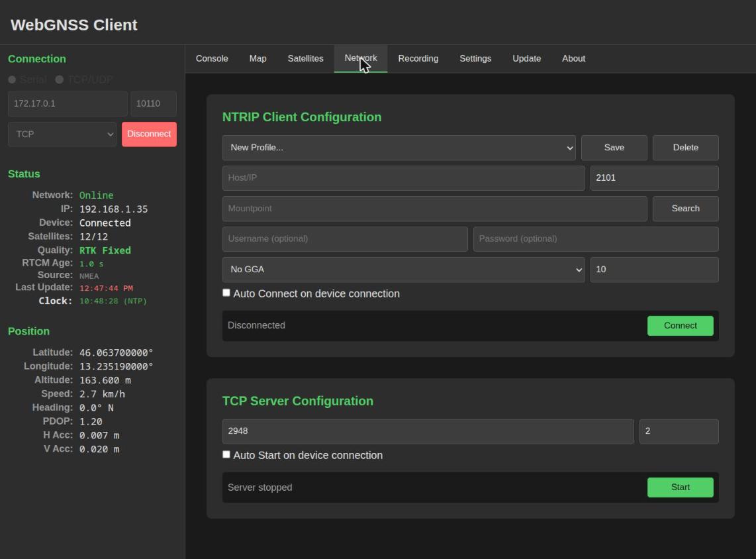Viewport: 756px width, 559px height.
Task: Click the Server stopped status text
Action: 260,487
